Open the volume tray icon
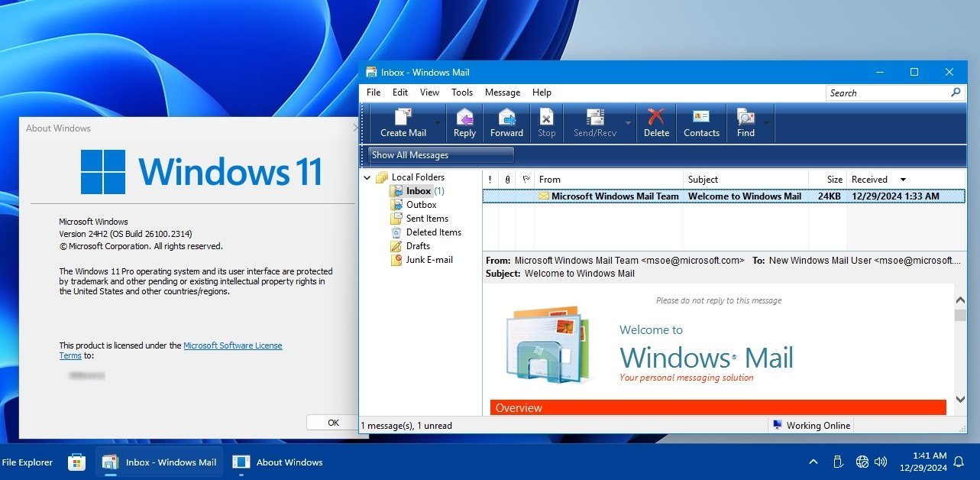This screenshot has height=480, width=980. point(881,462)
